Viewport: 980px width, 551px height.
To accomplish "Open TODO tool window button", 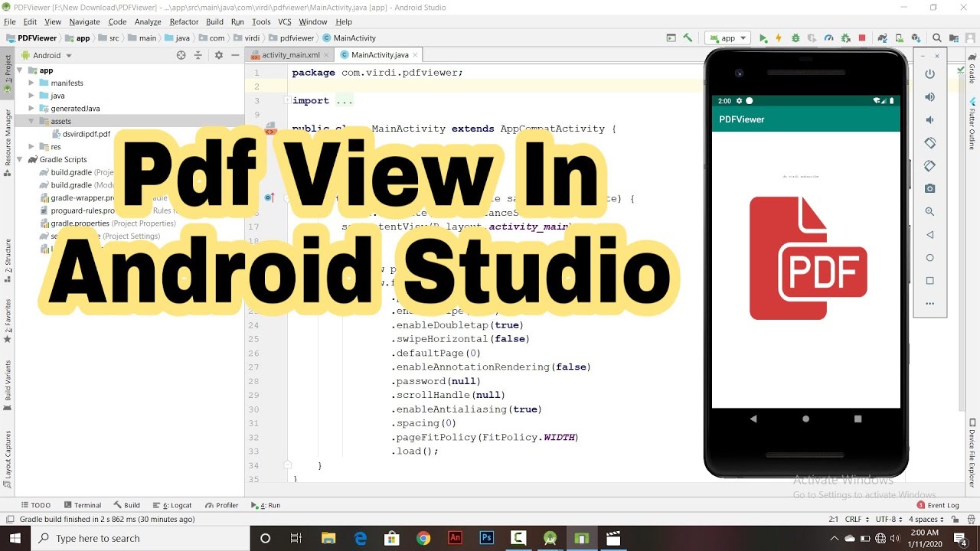I will pyautogui.click(x=36, y=505).
